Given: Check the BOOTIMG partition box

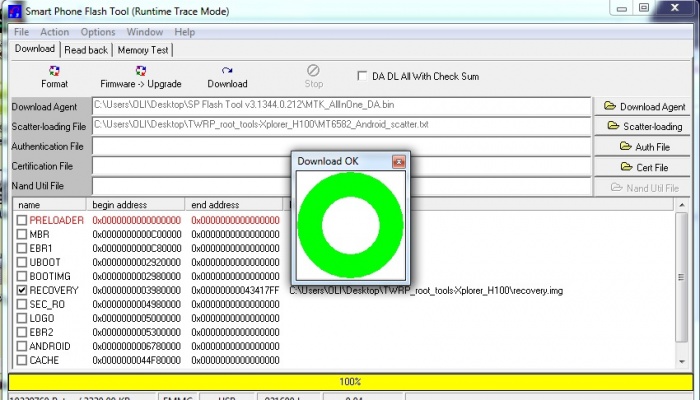Looking at the screenshot, I should coord(21,276).
